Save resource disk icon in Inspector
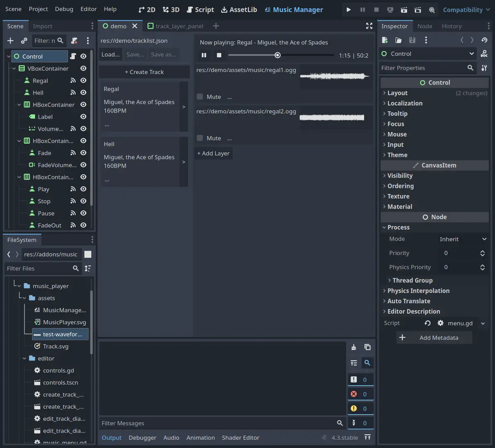This screenshot has width=495, height=448. (412, 40)
